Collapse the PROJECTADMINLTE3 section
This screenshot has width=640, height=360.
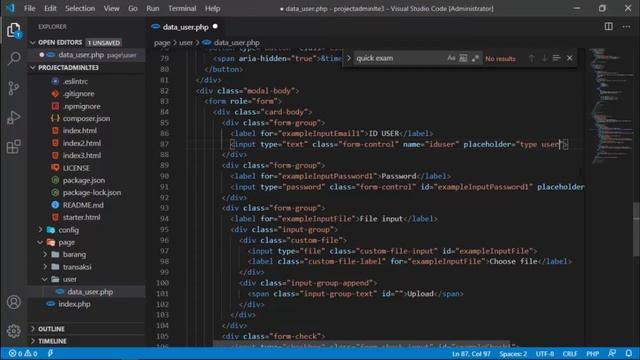tap(33, 67)
